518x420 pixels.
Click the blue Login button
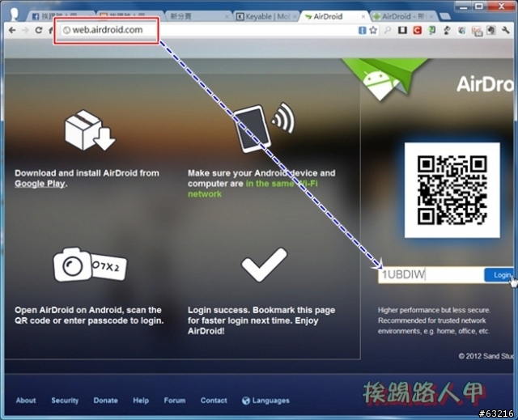(x=499, y=274)
